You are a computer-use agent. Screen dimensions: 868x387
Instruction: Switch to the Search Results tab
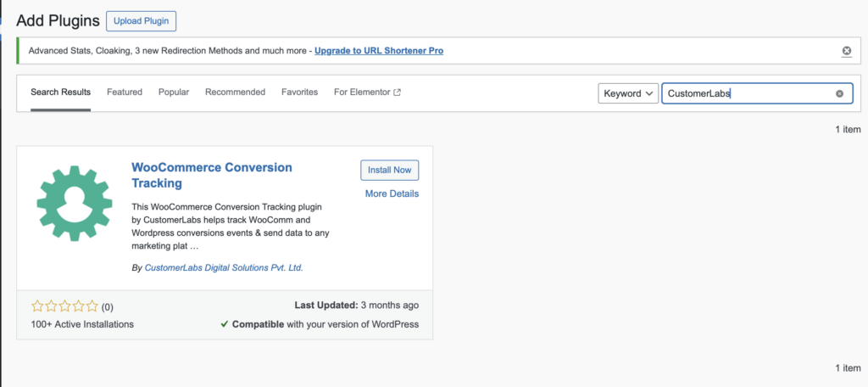pos(60,93)
